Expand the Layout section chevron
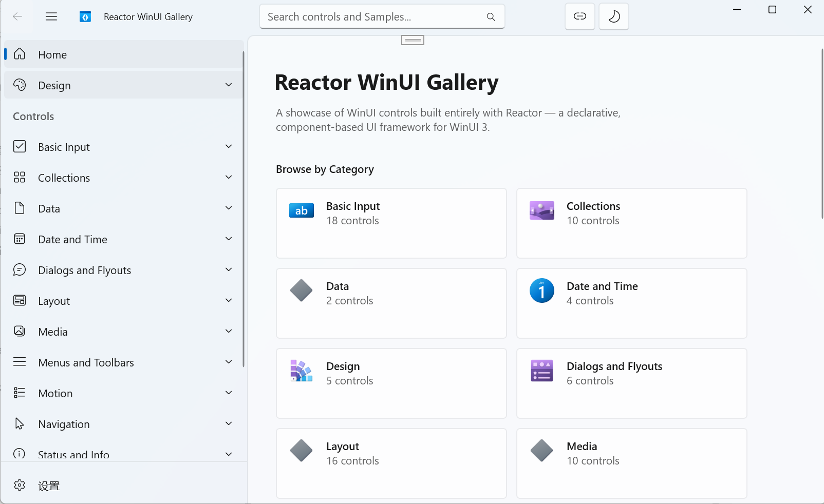824x504 pixels. pyautogui.click(x=229, y=300)
